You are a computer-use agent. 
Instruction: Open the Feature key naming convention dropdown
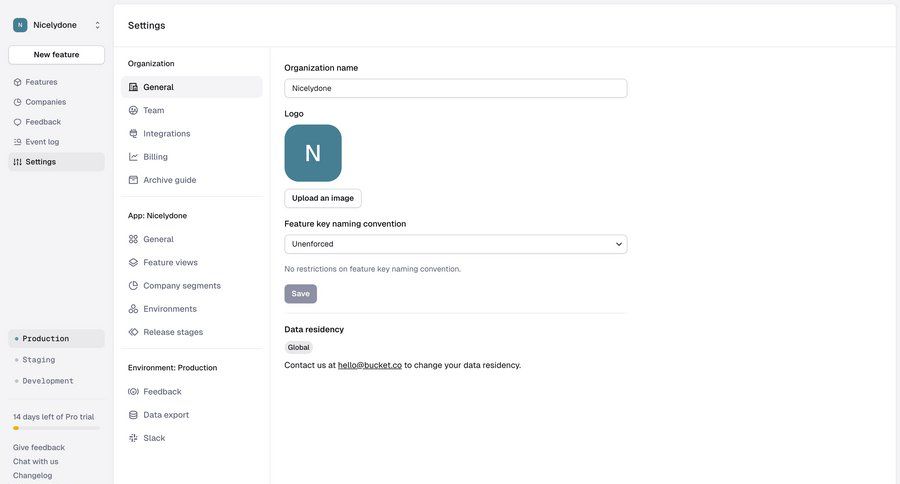pos(455,244)
